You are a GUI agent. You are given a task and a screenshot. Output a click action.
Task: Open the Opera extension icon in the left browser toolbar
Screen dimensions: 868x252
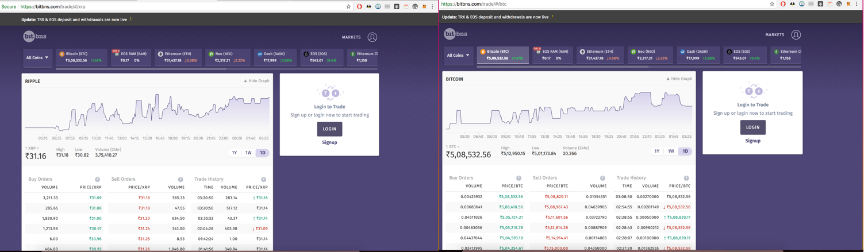click(359, 7)
